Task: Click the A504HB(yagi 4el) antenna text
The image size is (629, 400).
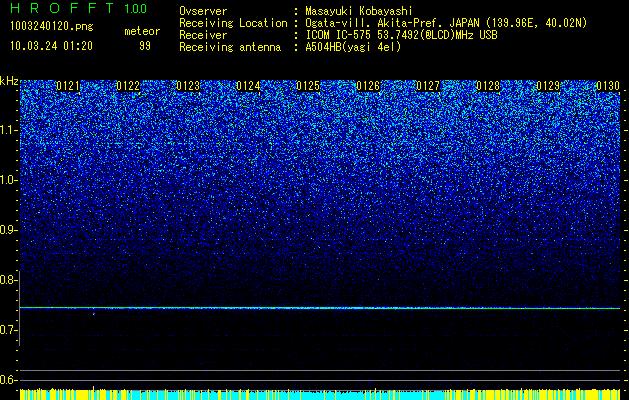Action: point(353,47)
